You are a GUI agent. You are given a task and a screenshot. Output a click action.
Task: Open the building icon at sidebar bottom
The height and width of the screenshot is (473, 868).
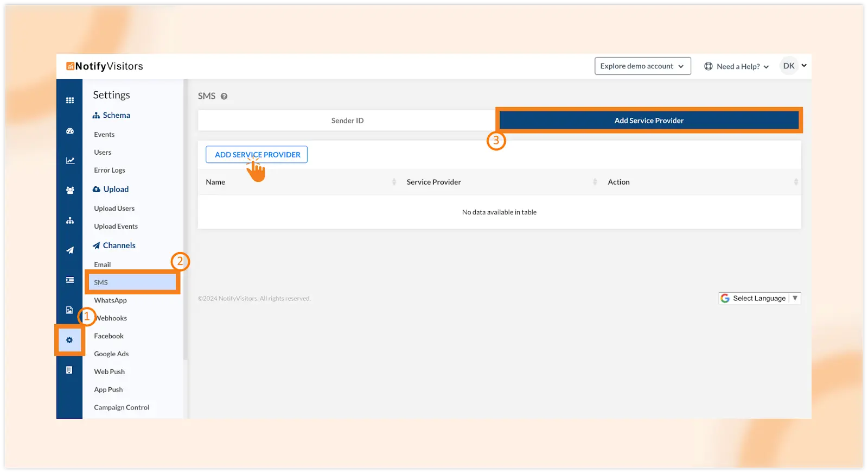pyautogui.click(x=69, y=370)
